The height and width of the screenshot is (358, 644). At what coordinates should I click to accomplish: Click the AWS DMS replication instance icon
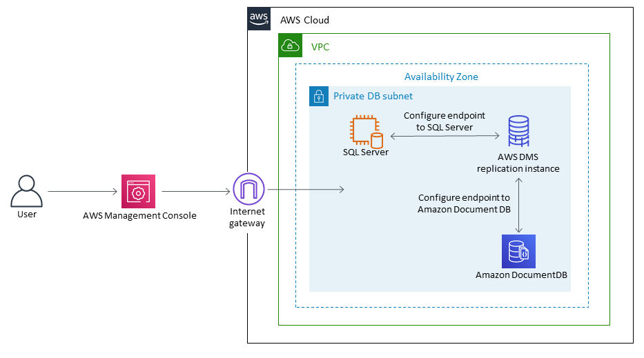click(518, 131)
